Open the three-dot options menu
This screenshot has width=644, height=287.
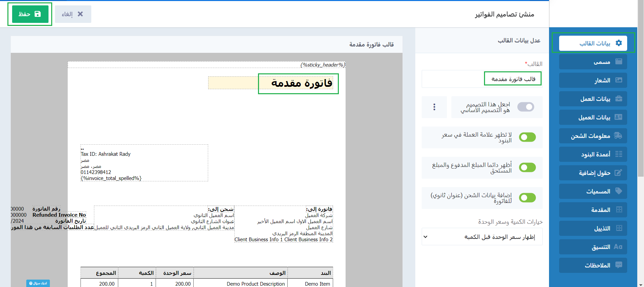point(434,107)
